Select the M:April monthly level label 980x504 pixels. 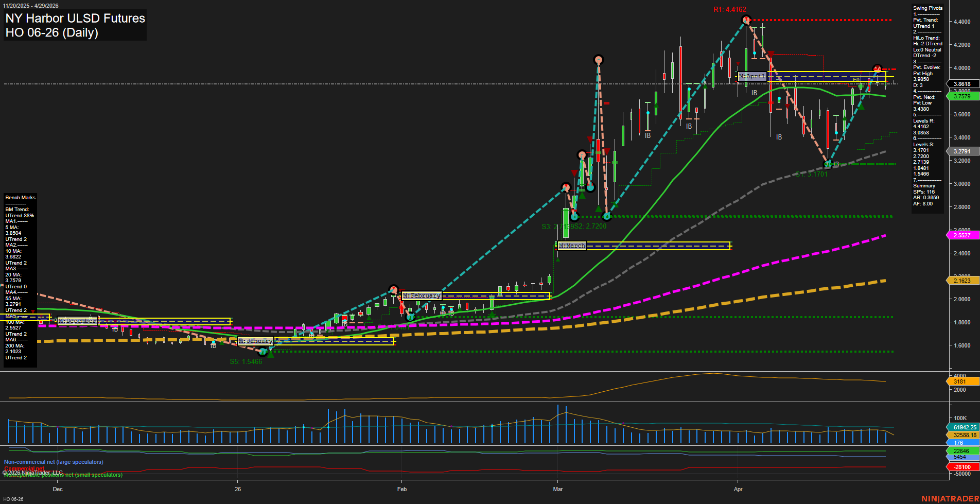(752, 77)
